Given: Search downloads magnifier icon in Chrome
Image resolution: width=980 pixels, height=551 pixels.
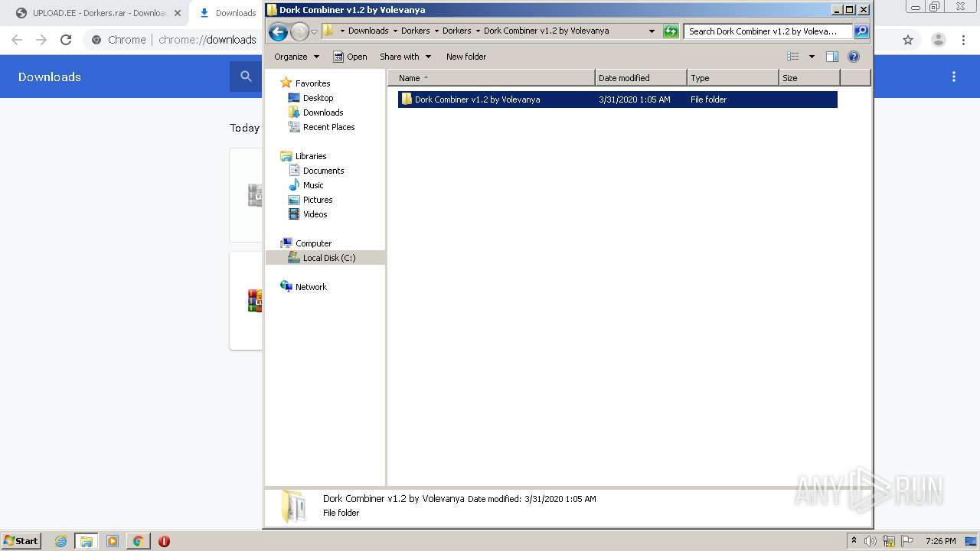Looking at the screenshot, I should [x=246, y=77].
